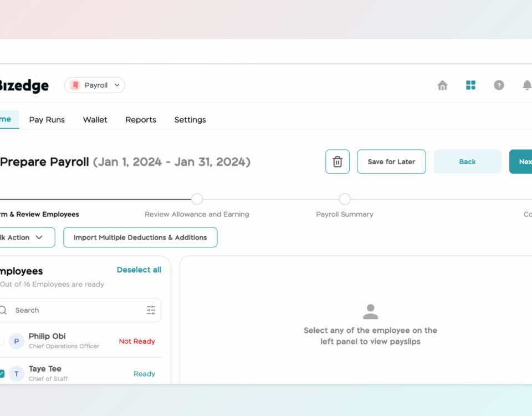Open the employee filter sliders icon
This screenshot has height=416, width=532.
(151, 311)
